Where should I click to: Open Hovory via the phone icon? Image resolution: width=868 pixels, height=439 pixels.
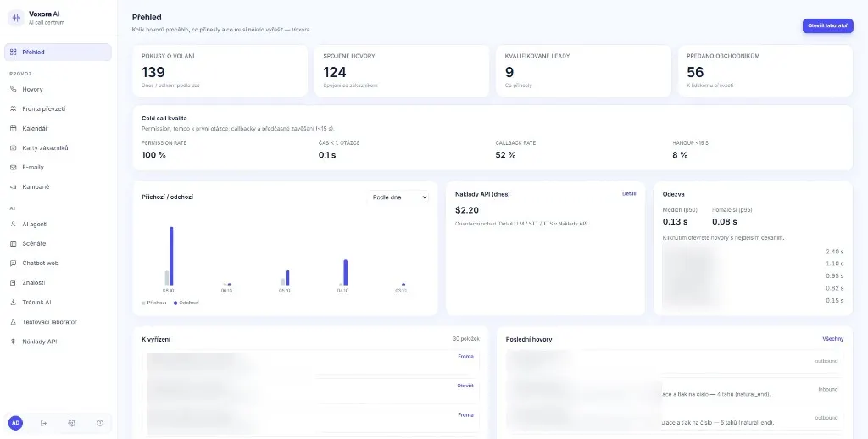point(14,89)
